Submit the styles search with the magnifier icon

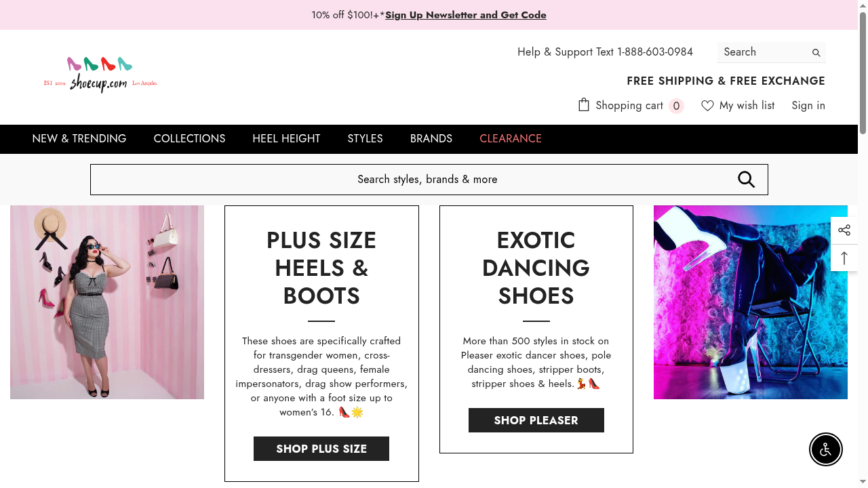point(746,179)
